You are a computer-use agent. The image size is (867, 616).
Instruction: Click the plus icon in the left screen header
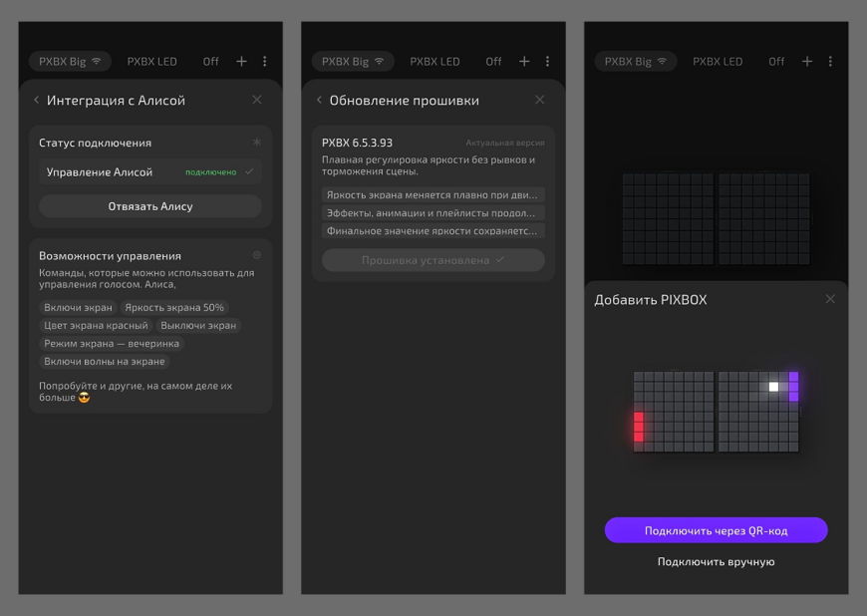241,62
